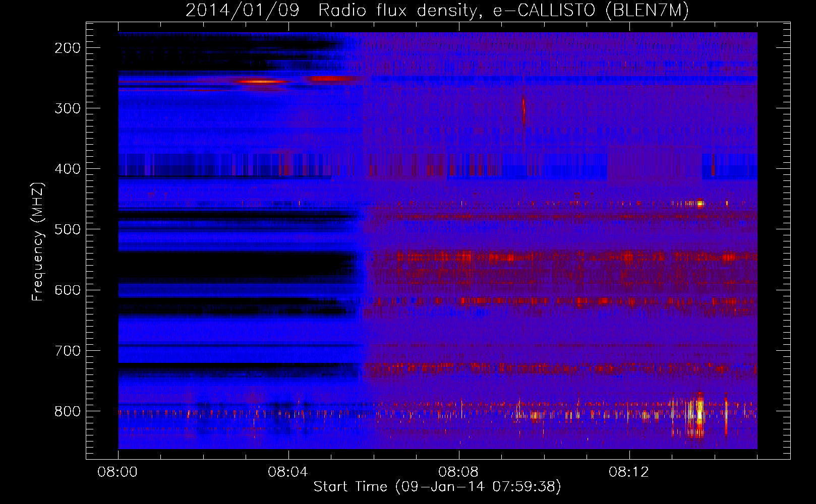Image resolution: width=816 pixels, height=504 pixels.
Task: Click the 08:08 time tick label
Action: click(x=458, y=472)
